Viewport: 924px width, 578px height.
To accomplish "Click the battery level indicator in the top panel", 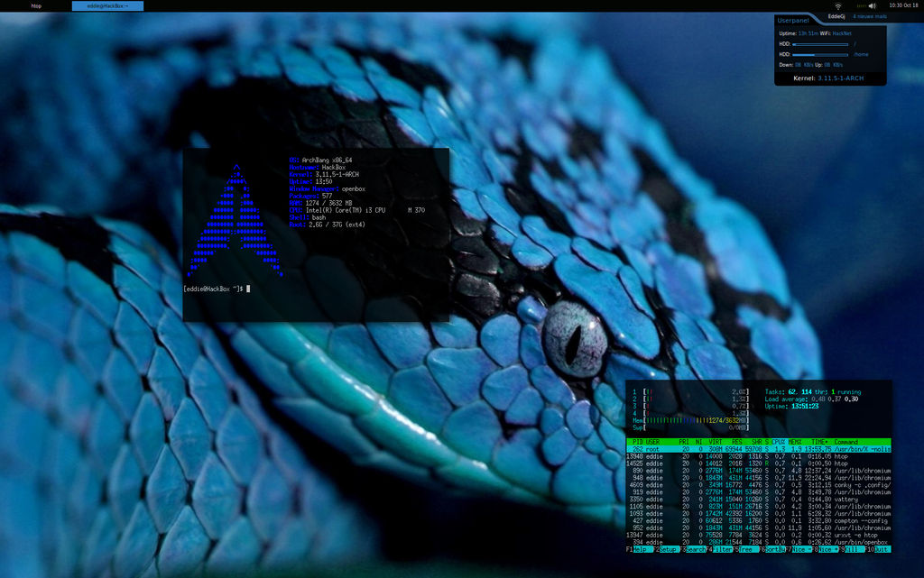I will pos(862,6).
